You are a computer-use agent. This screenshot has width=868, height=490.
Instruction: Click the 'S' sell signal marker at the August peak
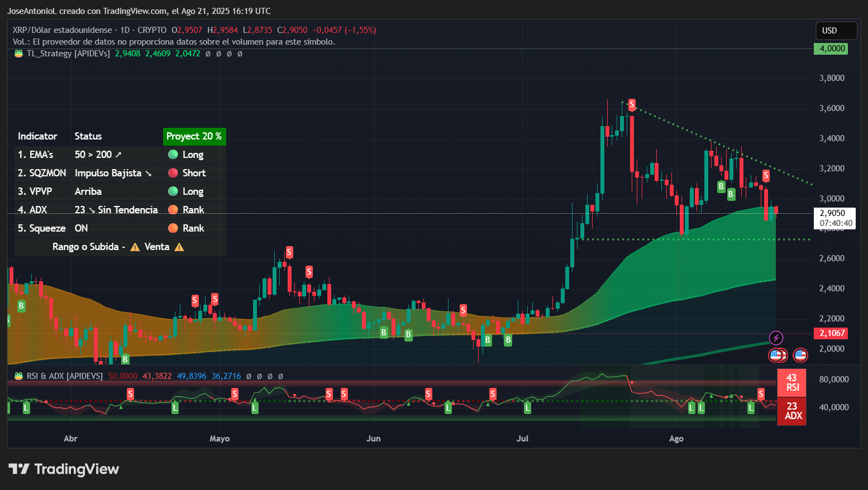(x=631, y=104)
